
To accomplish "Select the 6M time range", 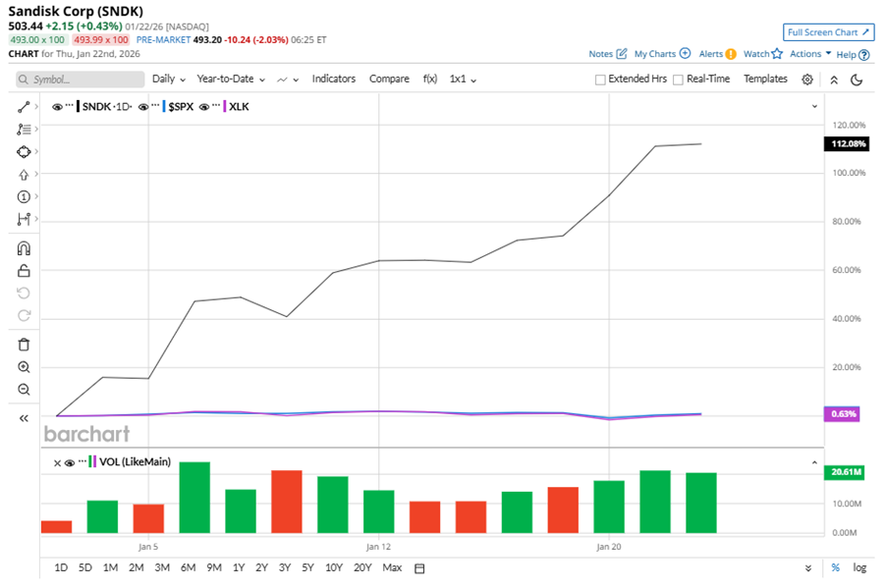I will tap(189, 567).
